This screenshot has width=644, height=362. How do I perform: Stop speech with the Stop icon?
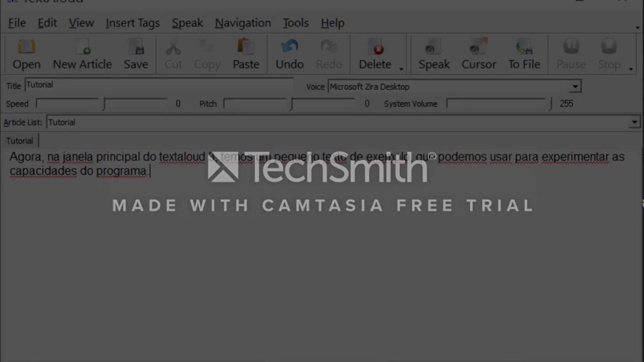pyautogui.click(x=609, y=54)
